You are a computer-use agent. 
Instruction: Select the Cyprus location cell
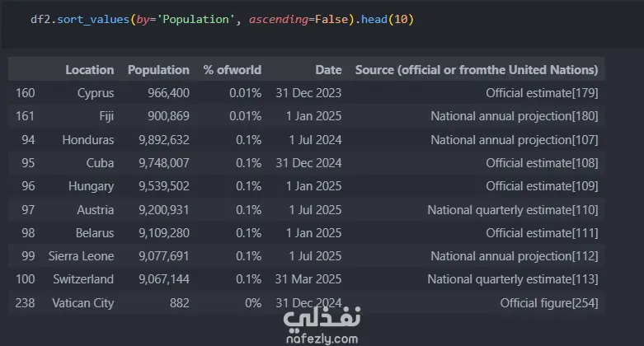(x=95, y=93)
